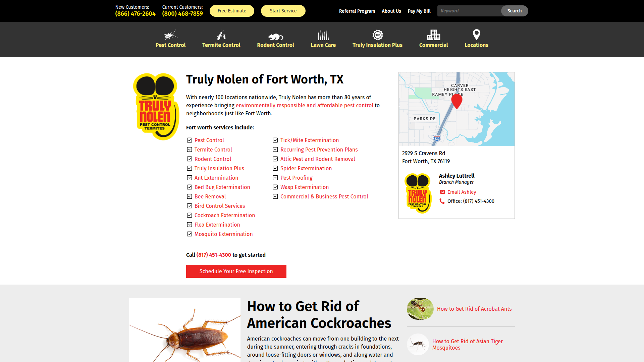Open How to Get Rid of American Cockroaches heading
The height and width of the screenshot is (362, 644).
point(319,314)
